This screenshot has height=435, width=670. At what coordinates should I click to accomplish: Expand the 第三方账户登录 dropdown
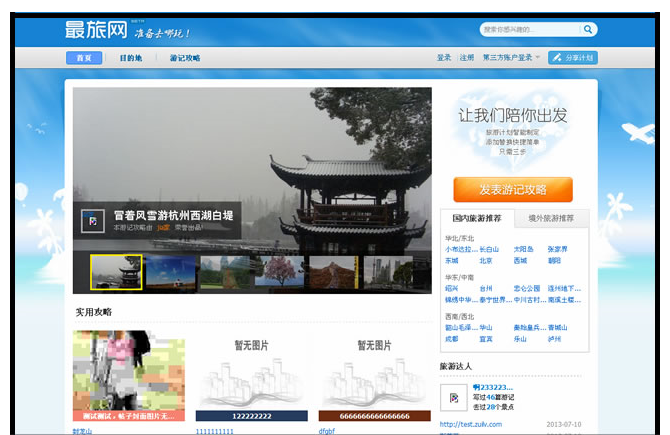(511, 57)
